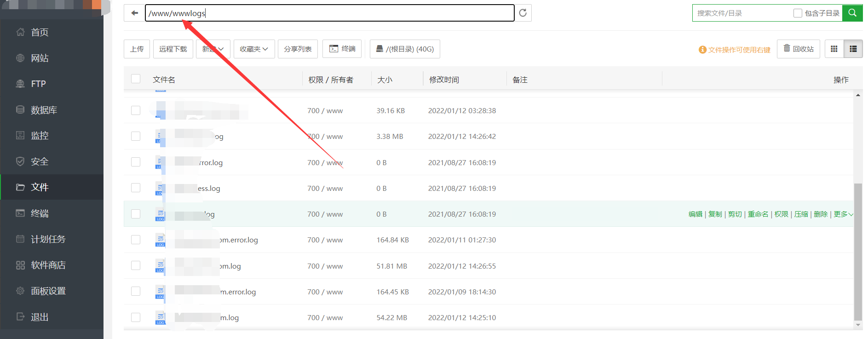Click 重命名 rename on highlighted row
Image resolution: width=868 pixels, height=339 pixels.
[758, 214]
